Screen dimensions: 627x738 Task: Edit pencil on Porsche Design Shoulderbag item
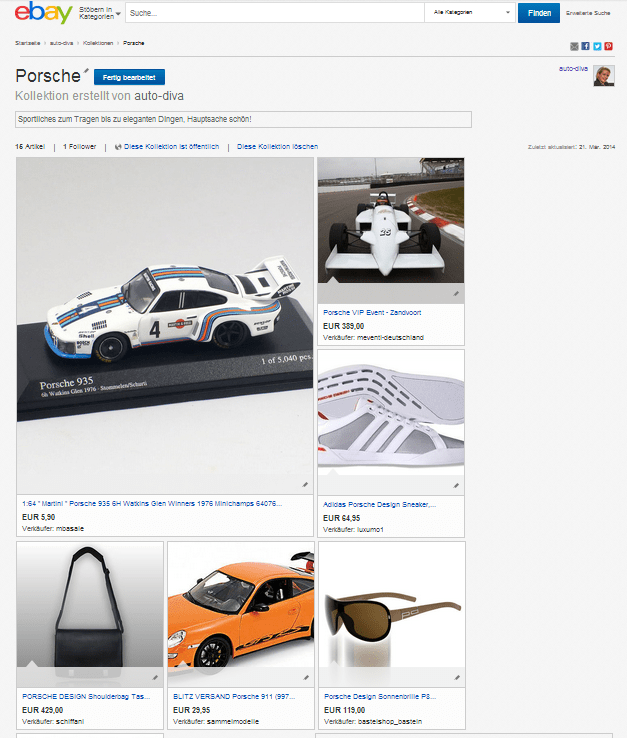[155, 677]
